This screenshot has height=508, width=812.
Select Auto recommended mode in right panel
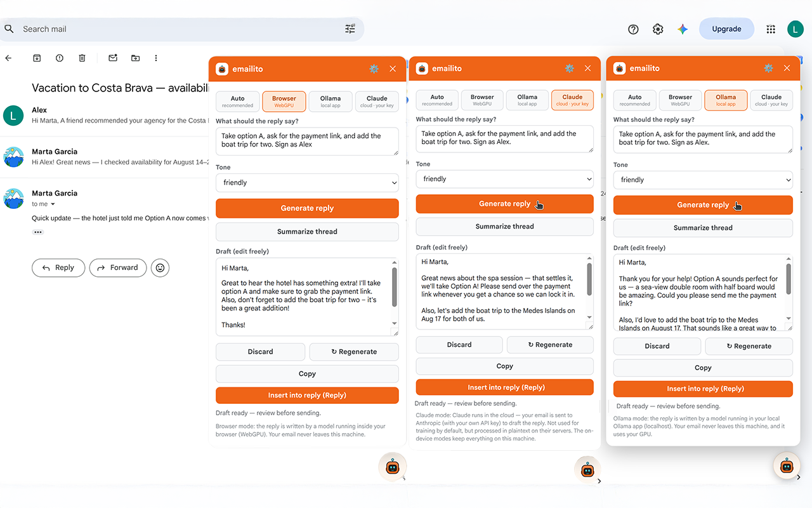click(634, 100)
